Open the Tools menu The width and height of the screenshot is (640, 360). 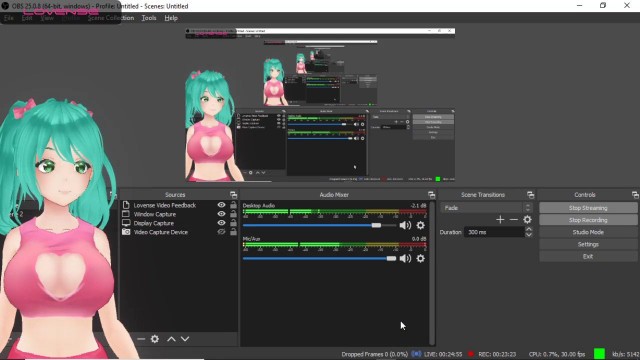point(149,18)
